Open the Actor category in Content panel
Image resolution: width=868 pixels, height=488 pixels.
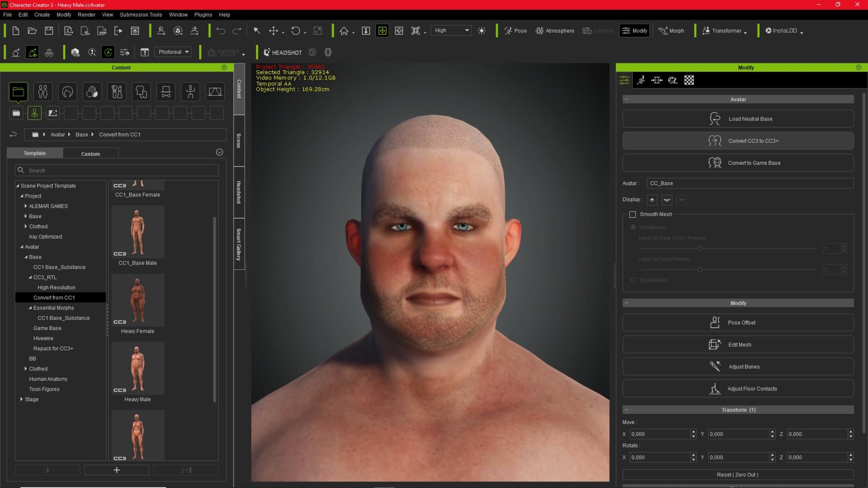[x=43, y=92]
